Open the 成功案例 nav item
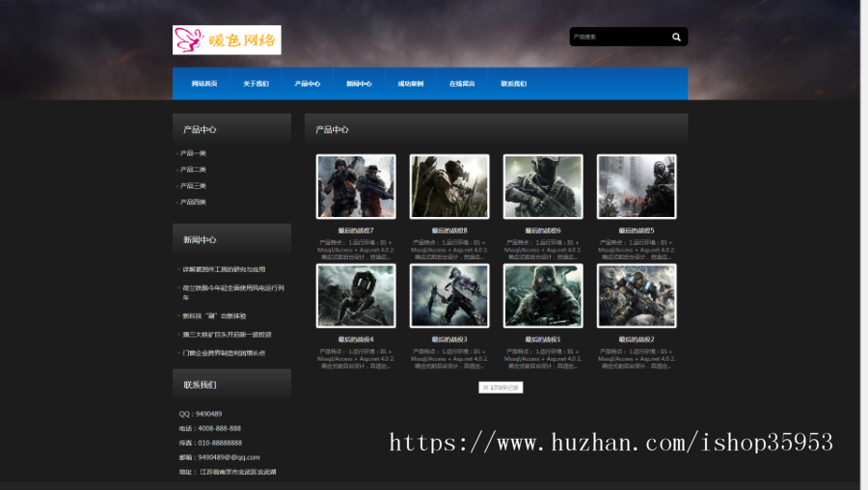 (410, 84)
